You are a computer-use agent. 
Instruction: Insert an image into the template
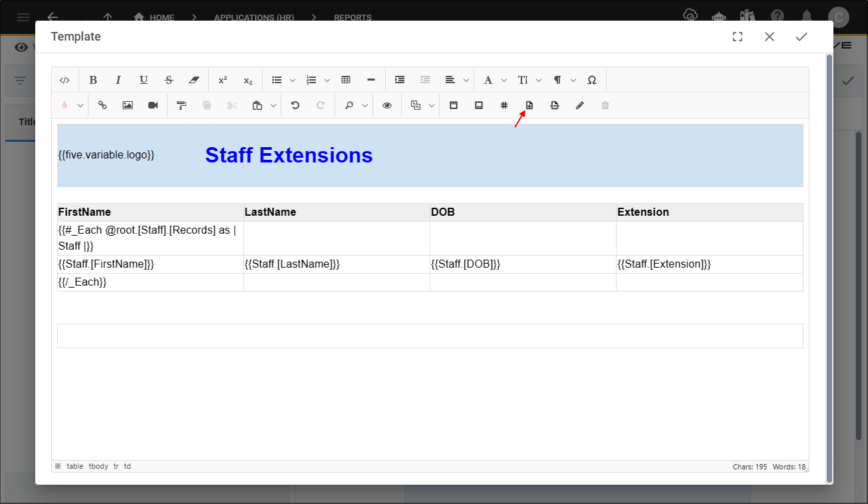(x=127, y=105)
